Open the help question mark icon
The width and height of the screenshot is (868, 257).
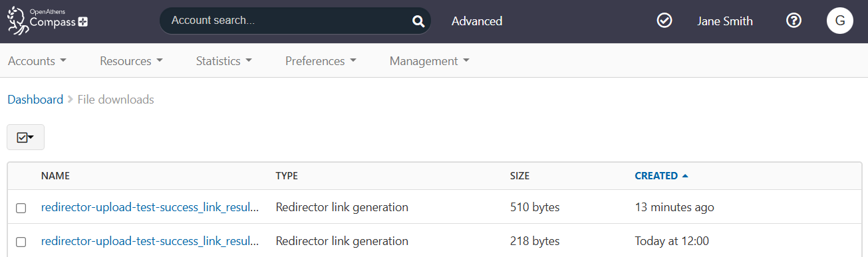tap(794, 21)
